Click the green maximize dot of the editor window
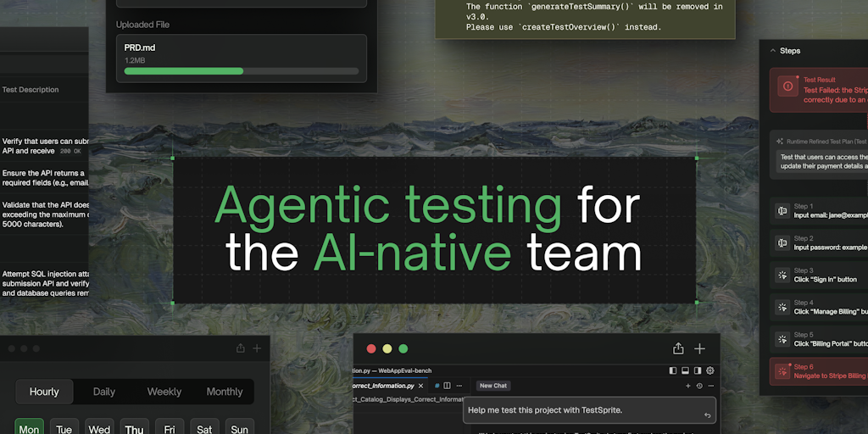Screen dimensions: 868x434 click(403, 348)
